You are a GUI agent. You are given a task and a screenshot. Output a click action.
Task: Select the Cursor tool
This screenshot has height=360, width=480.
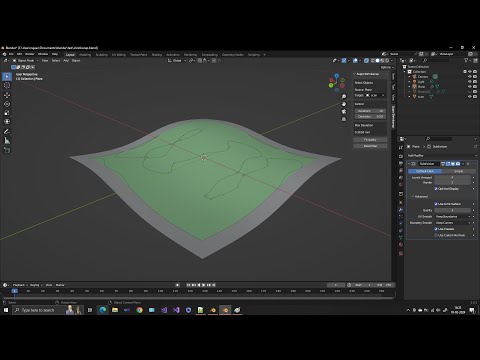(x=7, y=85)
